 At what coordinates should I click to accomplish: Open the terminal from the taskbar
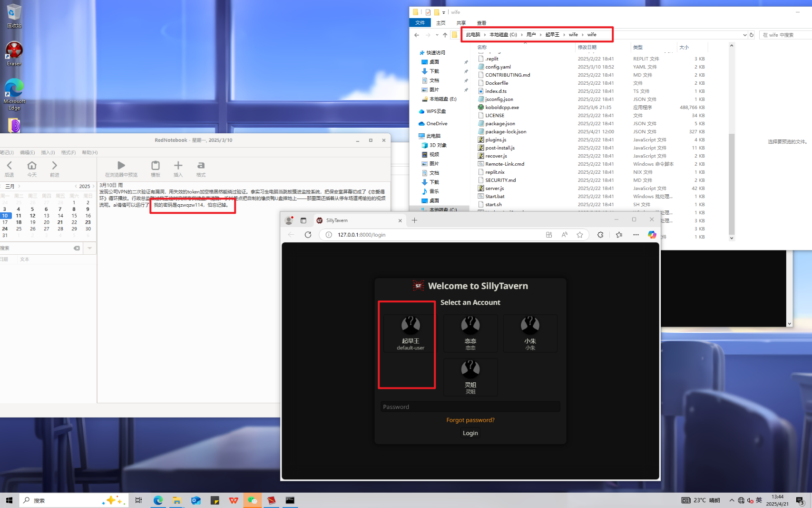290,500
